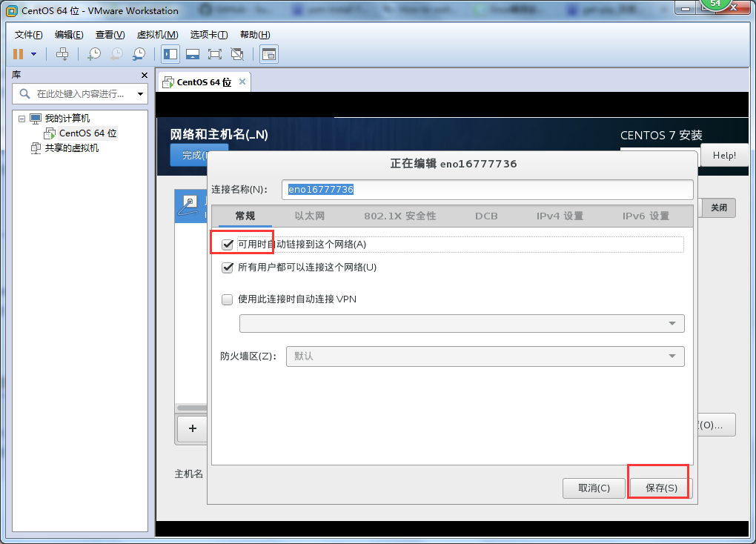Switch to the IPv4 设置 tab
Screen dimensions: 756x544
coord(560,216)
